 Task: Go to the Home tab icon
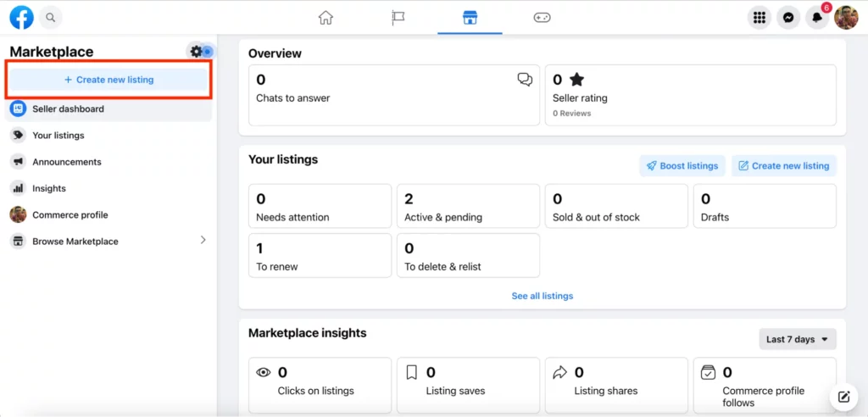(x=325, y=18)
